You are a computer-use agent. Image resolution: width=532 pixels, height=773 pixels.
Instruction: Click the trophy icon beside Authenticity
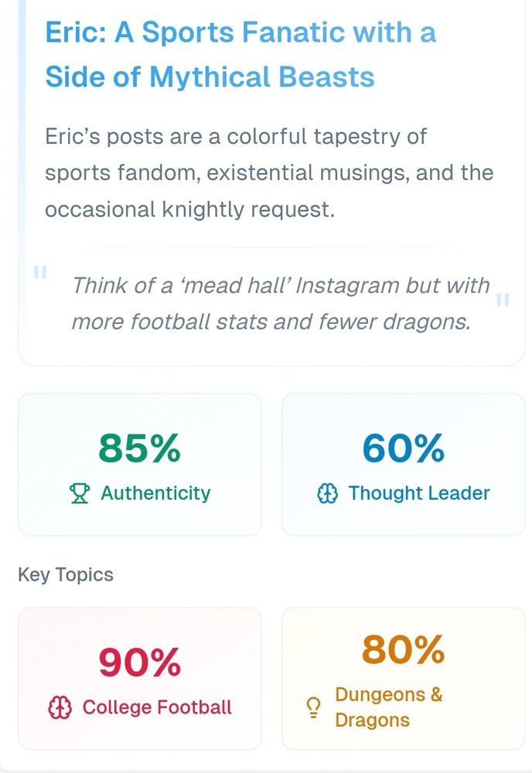tap(80, 493)
